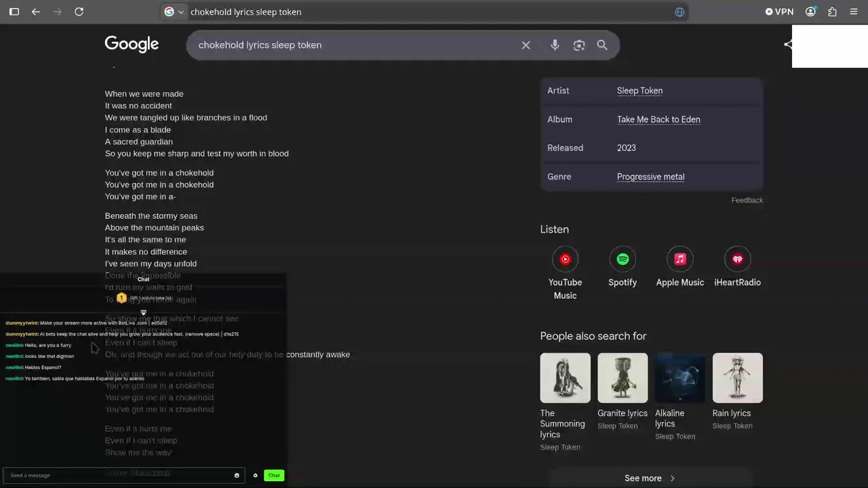This screenshot has height=488, width=868.
Task: Click the 'Listen' section heading
Action: pos(555,230)
